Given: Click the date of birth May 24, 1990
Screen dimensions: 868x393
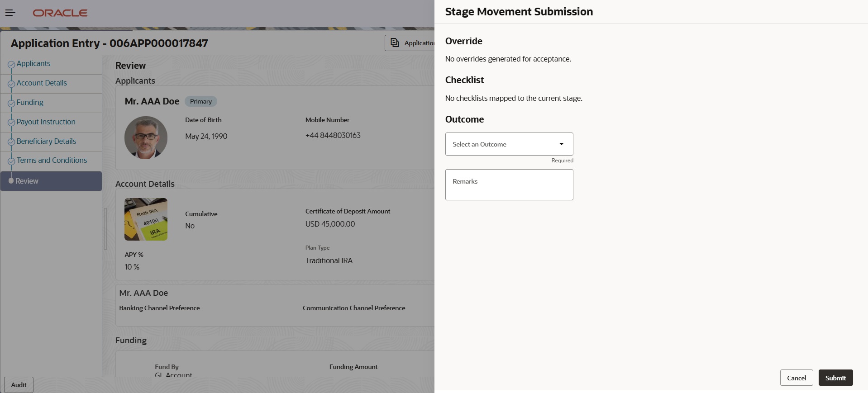Looking at the screenshot, I should pos(206,136).
